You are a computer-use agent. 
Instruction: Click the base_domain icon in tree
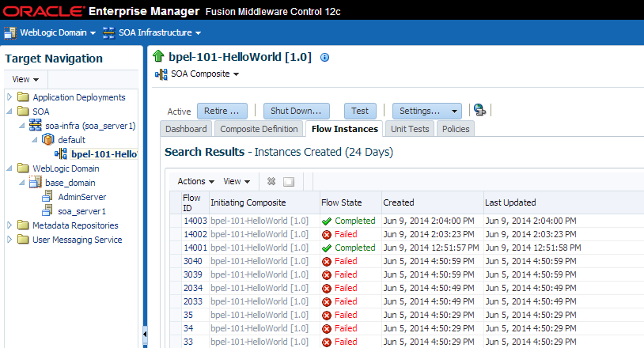36,182
